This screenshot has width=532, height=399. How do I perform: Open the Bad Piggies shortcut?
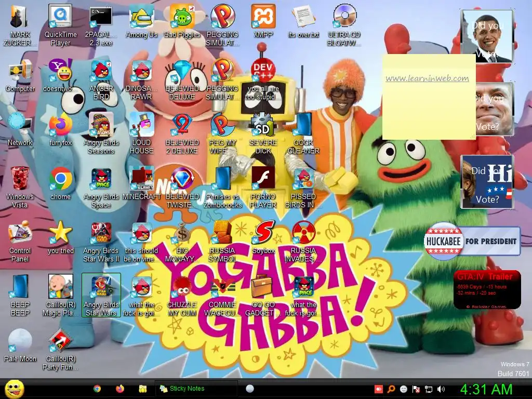tap(182, 21)
